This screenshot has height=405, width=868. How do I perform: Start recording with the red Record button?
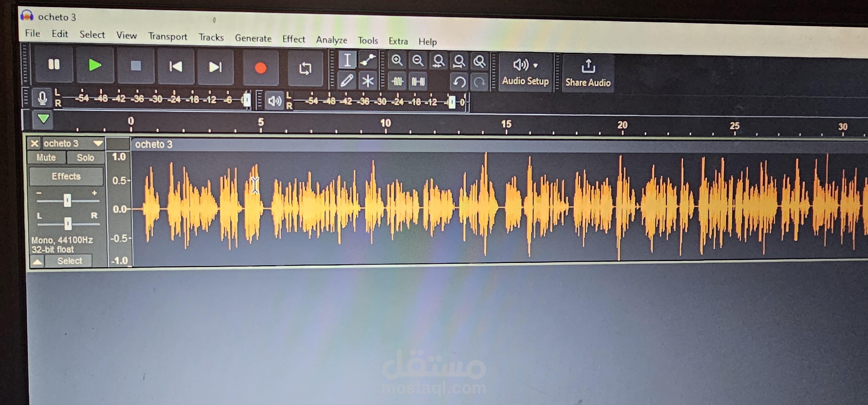click(260, 68)
